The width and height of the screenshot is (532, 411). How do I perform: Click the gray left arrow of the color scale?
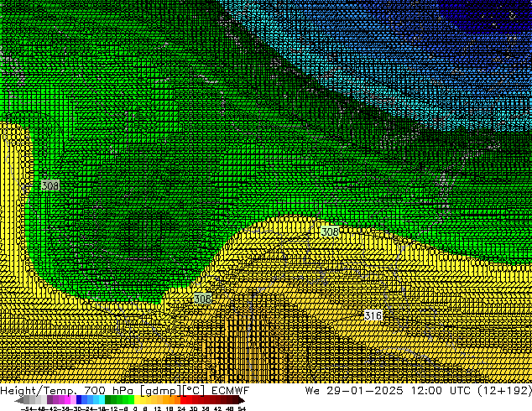[x=18, y=400]
